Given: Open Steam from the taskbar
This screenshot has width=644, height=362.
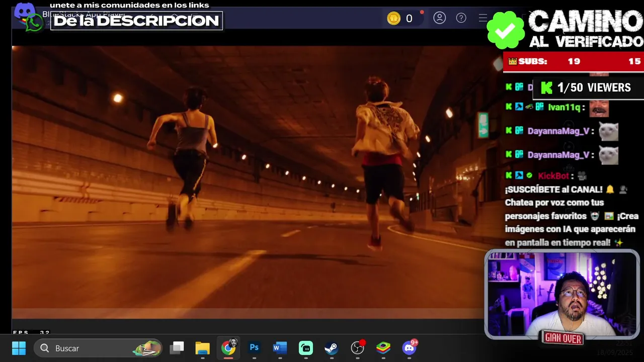Looking at the screenshot, I should pyautogui.click(x=331, y=348).
